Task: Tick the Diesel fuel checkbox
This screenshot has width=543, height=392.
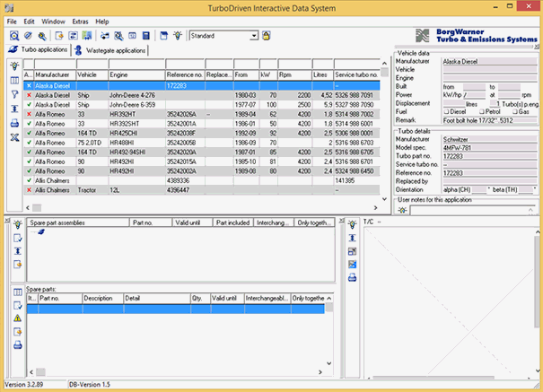Action: (x=446, y=112)
